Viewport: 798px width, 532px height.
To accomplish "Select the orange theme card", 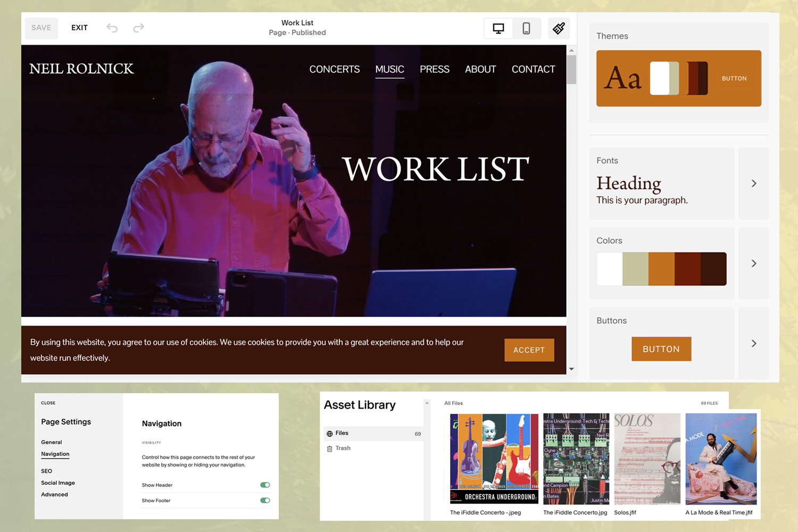I will coord(679,78).
